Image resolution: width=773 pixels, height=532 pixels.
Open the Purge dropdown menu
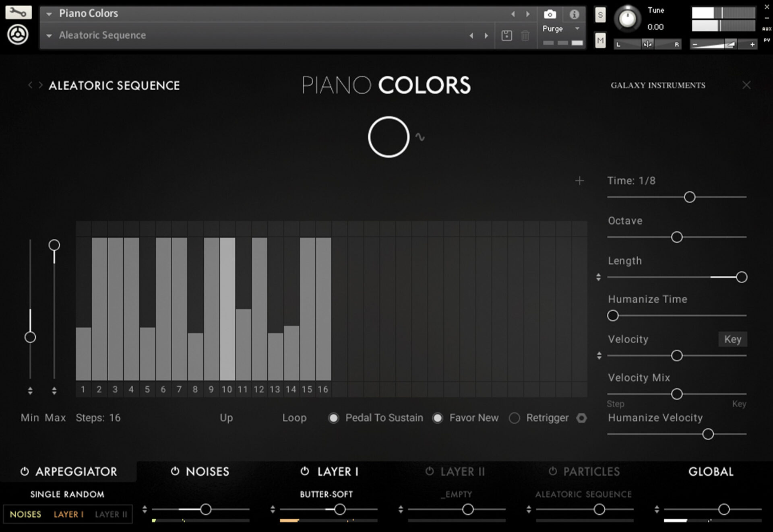tap(561, 29)
